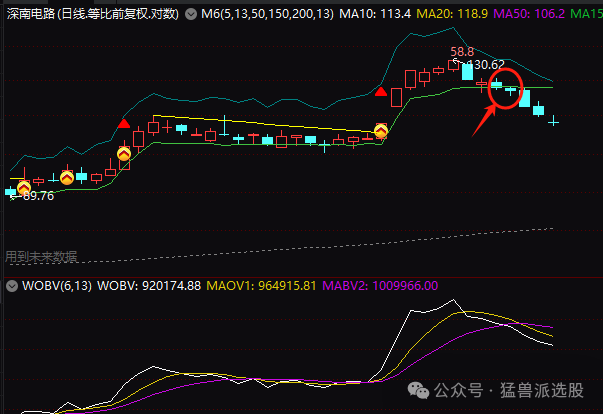Screen dimensions: 603x414
Task: Click the 深南电路 chart title
Action: click(92, 14)
